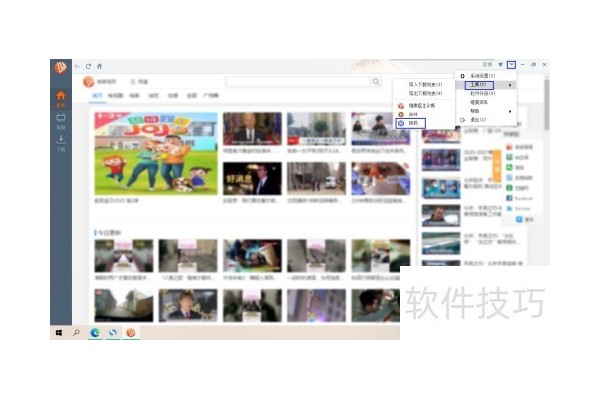This screenshot has height=400, width=600.
Task: Open the doctor diagnosis tool in the submenu
Action: point(421,106)
